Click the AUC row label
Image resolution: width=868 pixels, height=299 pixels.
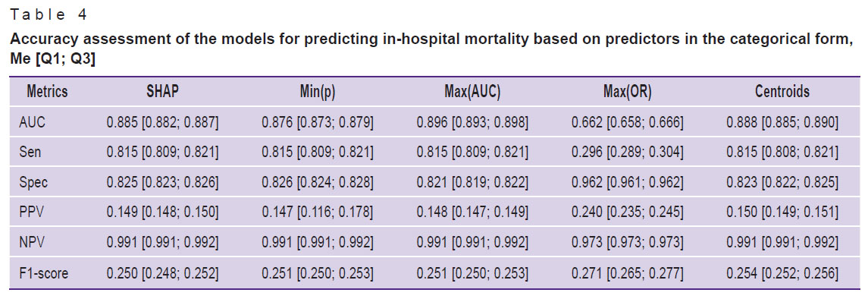point(30,122)
